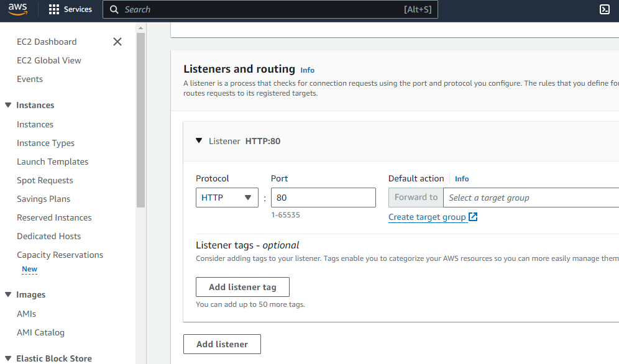Collapse the Images sidebar group

click(8, 294)
